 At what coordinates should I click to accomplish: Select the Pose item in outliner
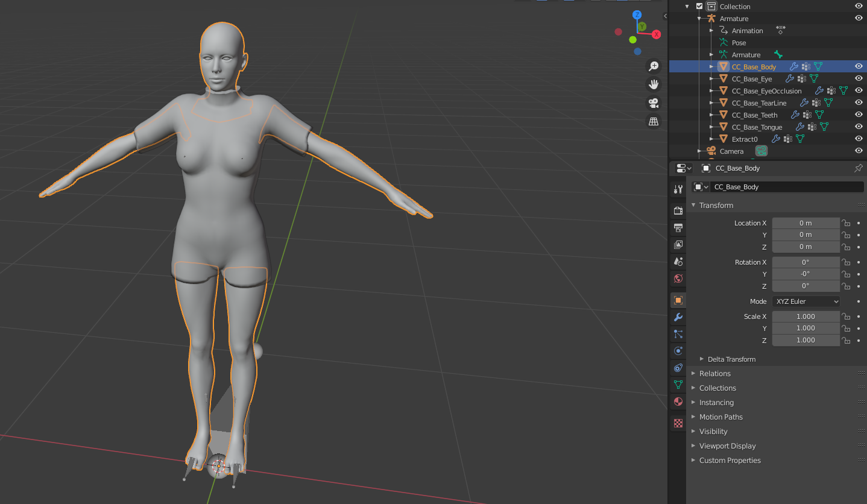(x=739, y=43)
